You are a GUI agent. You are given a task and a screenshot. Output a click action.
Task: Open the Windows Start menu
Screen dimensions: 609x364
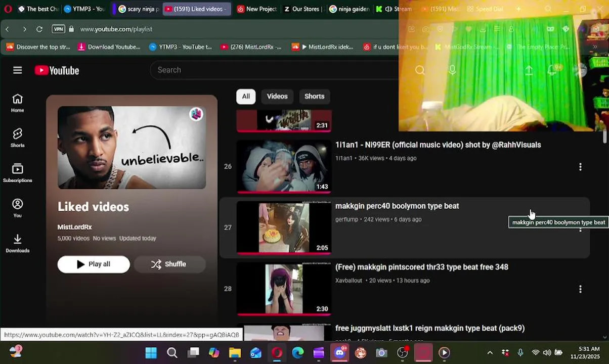[x=151, y=353]
